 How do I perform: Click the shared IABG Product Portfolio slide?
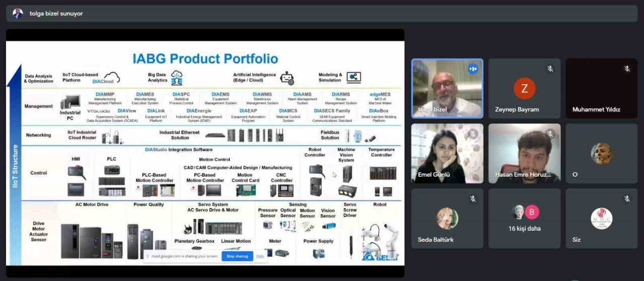(x=205, y=151)
